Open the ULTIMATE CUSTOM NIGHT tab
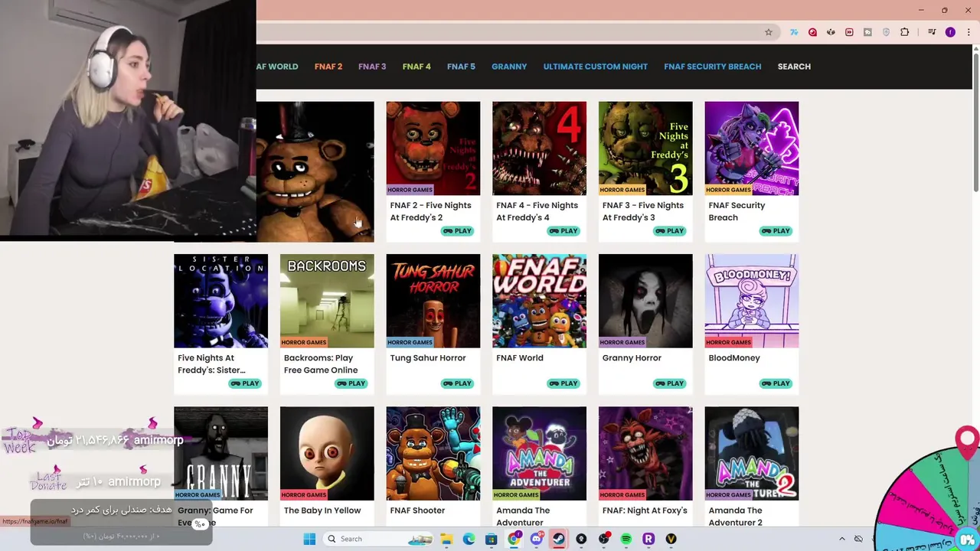The height and width of the screenshot is (551, 980). [x=596, y=67]
